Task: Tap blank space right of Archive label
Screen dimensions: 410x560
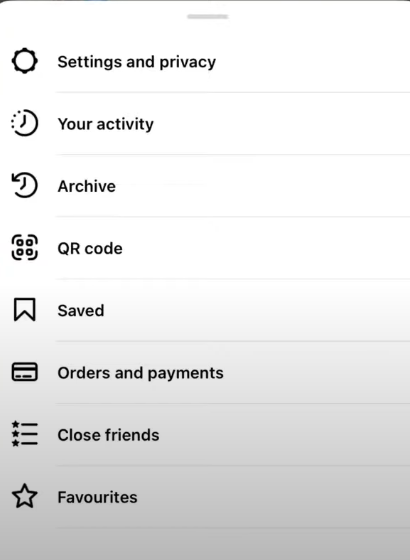Action: coord(263,186)
